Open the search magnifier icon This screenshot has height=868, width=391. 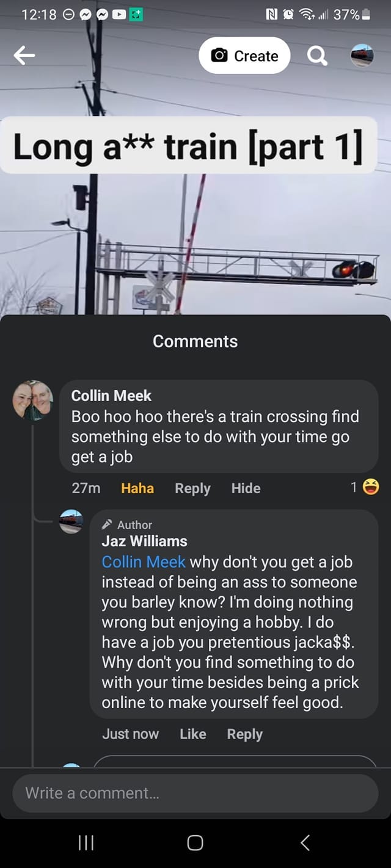coord(316,56)
